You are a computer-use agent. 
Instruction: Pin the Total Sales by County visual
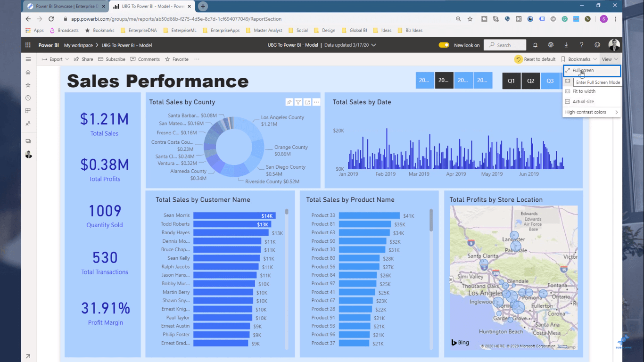[x=289, y=102]
